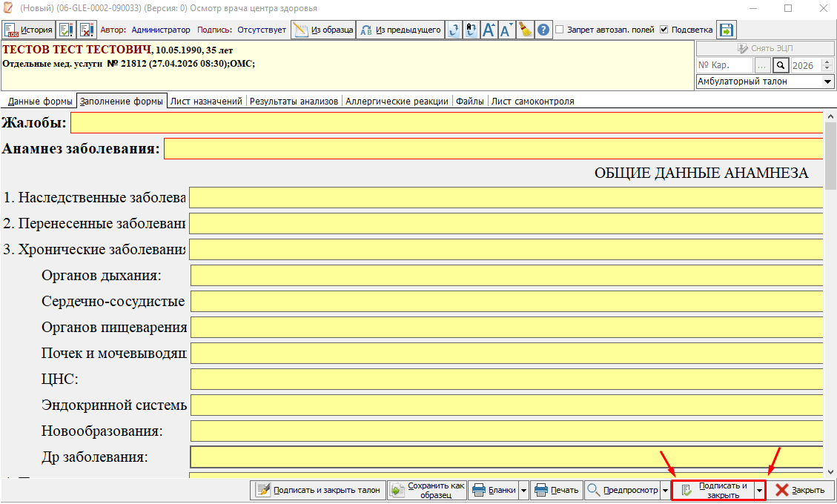The height and width of the screenshot is (504, 837).
Task: Open dropdown arrow next to Подписать и закрыть
Action: [758, 491]
